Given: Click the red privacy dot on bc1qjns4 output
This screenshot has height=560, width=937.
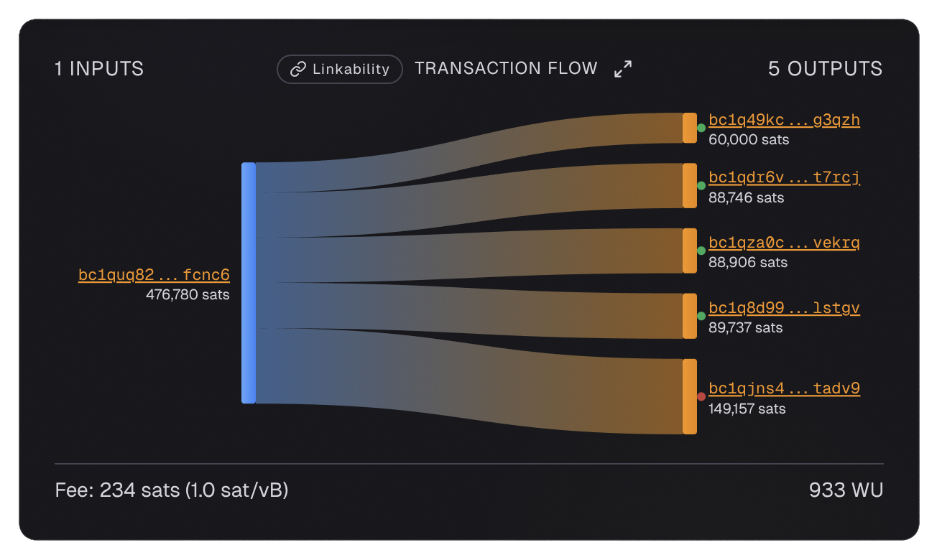Looking at the screenshot, I should click(x=700, y=395).
